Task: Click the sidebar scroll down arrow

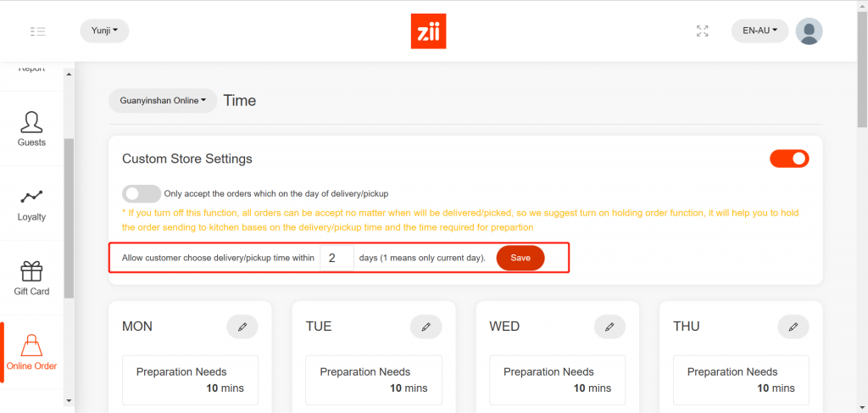Action: [69, 400]
